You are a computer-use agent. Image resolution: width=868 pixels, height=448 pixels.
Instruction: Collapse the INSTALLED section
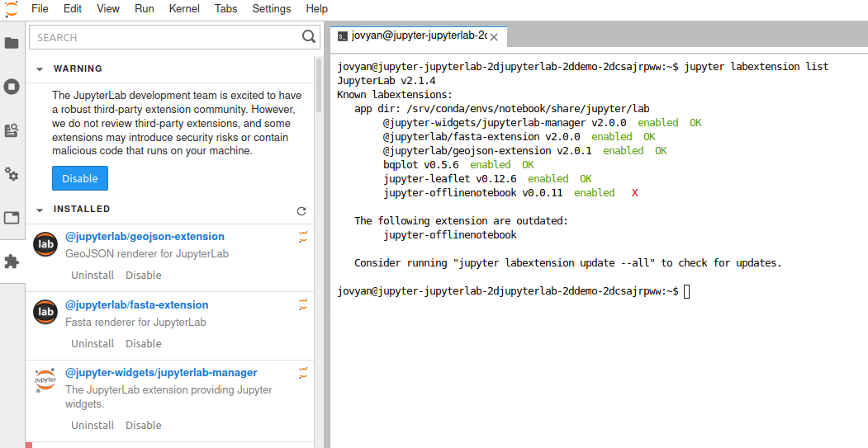coord(40,210)
